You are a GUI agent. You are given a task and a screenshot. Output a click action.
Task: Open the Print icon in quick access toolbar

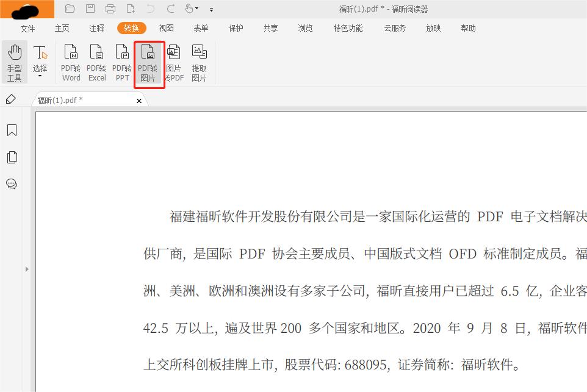coord(110,9)
